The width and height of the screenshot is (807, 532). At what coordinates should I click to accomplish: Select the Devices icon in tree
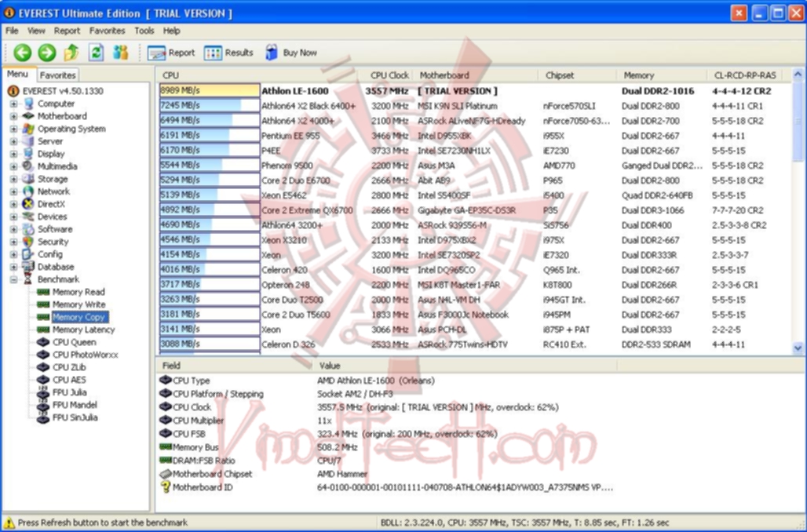tap(28, 217)
